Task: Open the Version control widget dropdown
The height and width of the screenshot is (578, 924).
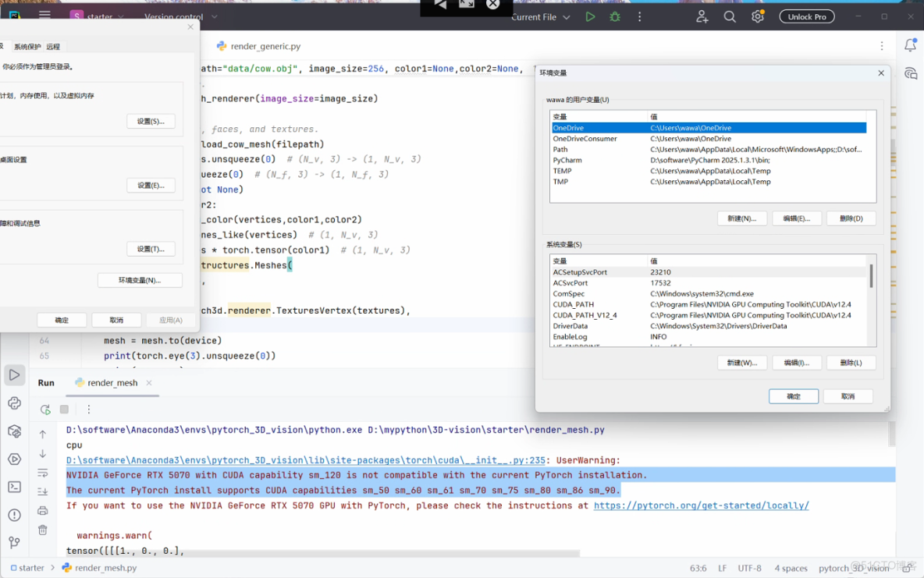Action: click(188, 16)
